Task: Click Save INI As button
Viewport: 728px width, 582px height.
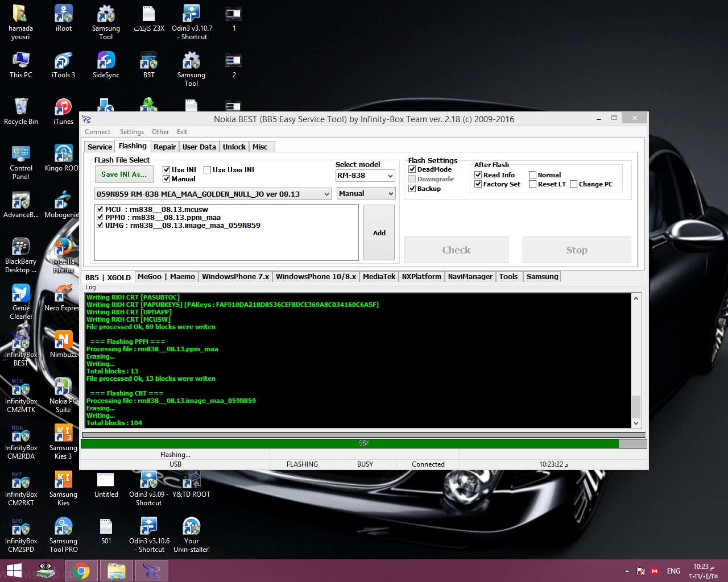Action: (124, 174)
